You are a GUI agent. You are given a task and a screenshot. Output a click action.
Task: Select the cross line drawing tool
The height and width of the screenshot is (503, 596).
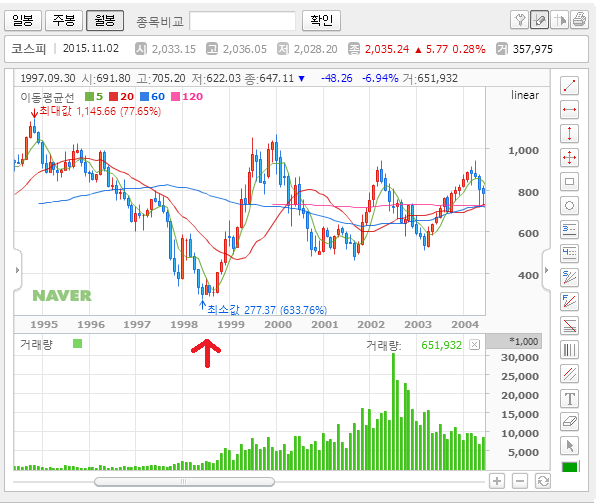click(569, 157)
